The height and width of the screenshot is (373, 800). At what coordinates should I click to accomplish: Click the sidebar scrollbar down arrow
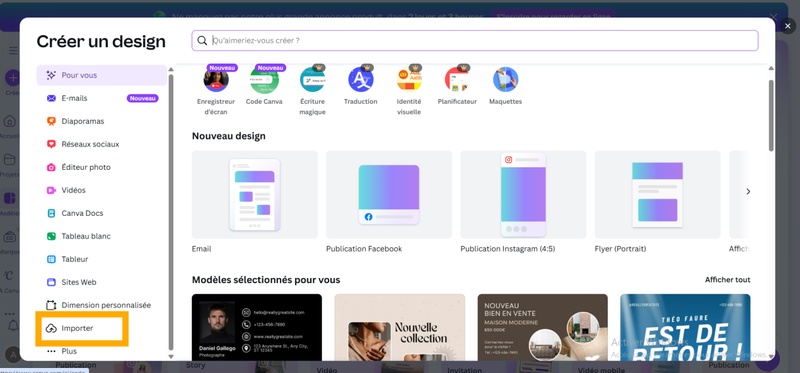(x=171, y=356)
